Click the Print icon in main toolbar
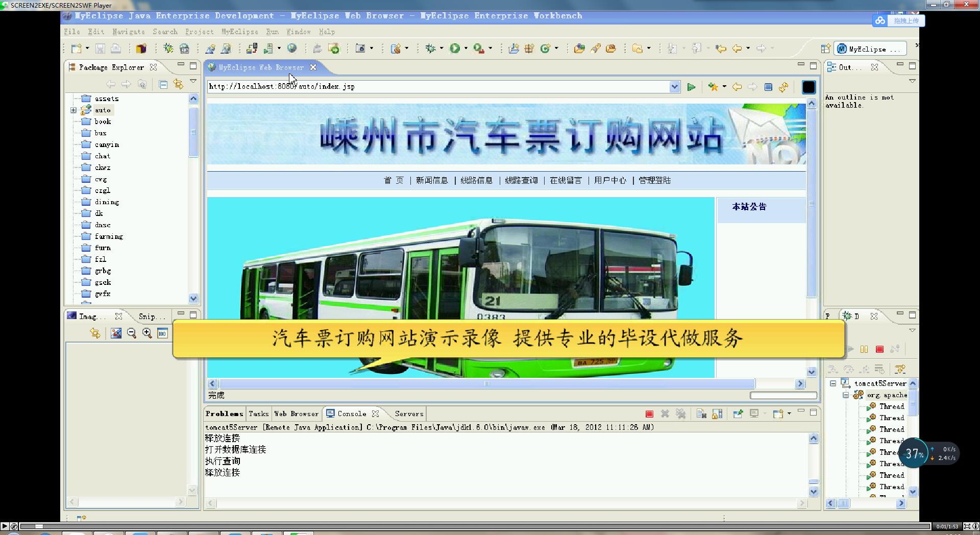 [116, 48]
